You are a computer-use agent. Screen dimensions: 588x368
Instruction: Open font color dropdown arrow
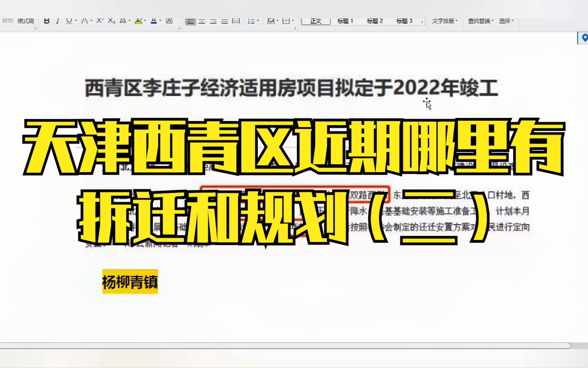point(160,21)
